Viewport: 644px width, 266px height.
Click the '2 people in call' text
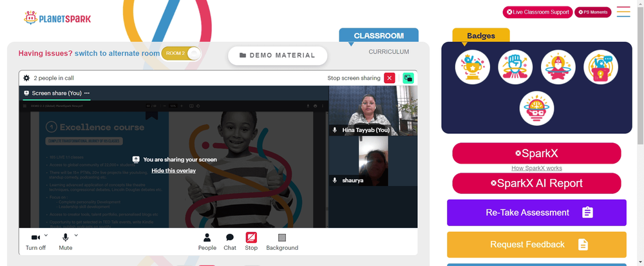point(54,78)
